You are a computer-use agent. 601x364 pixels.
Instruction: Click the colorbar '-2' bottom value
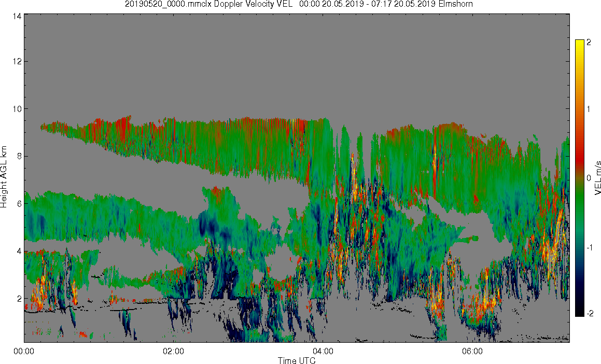click(x=590, y=313)
